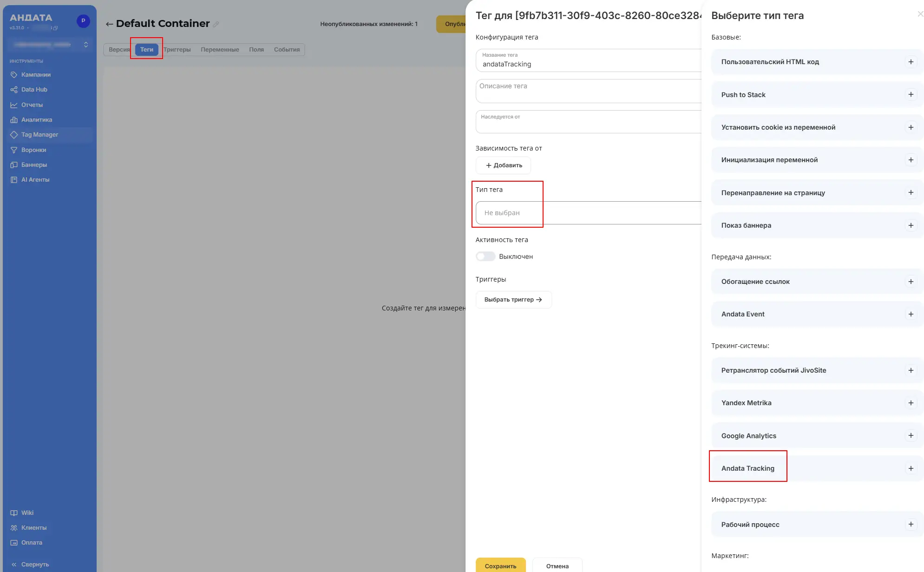
Task: Select Рабочий процесс tag type
Action: (x=817, y=525)
